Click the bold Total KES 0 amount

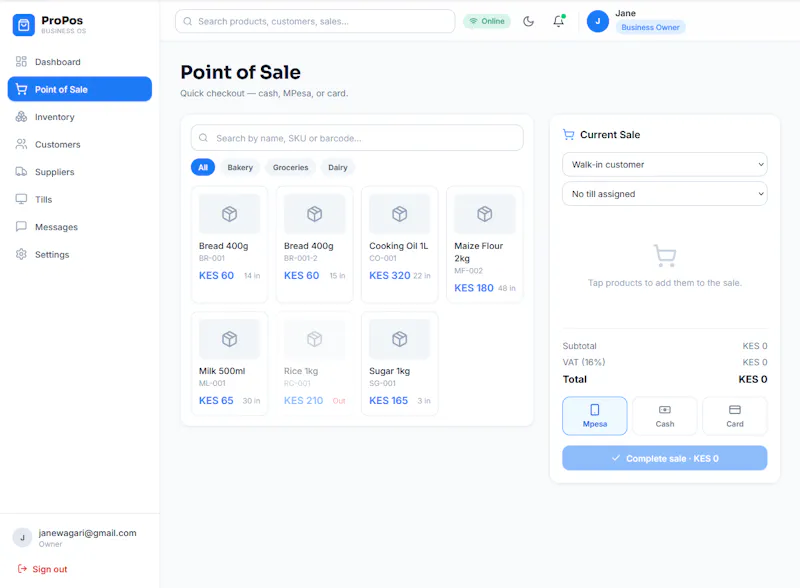coord(753,379)
